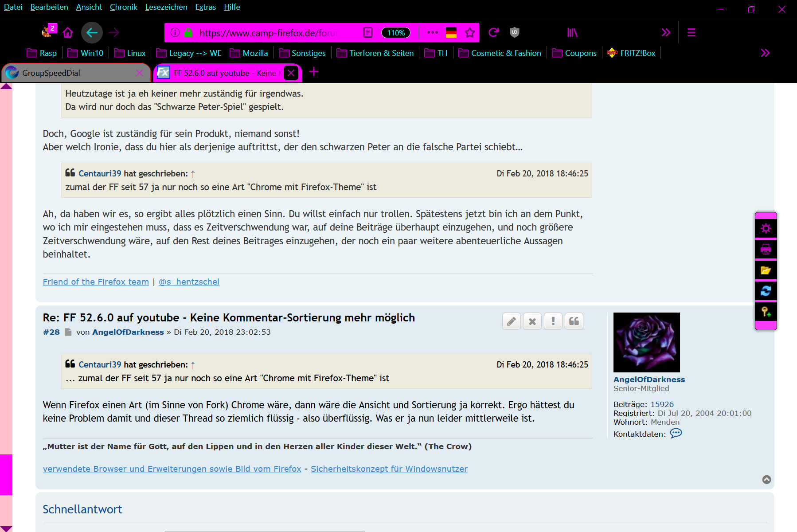Viewport: 797px width, 532px height.
Task: Go forward with the forward arrow
Action: click(x=114, y=32)
